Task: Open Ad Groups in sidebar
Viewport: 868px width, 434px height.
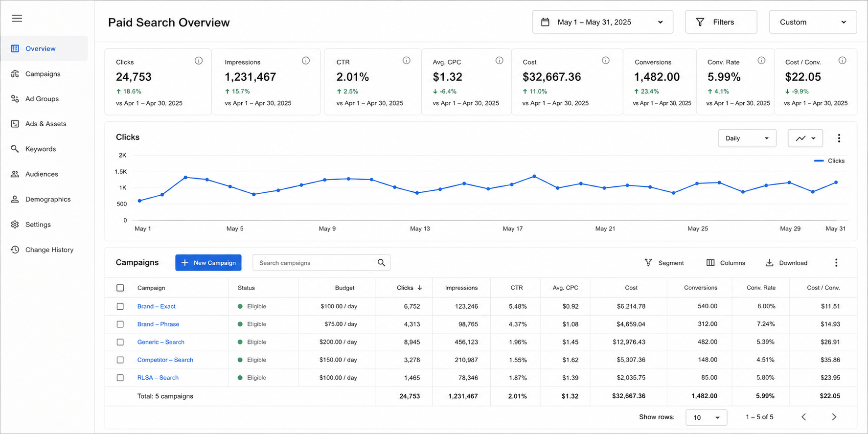Action: [44, 99]
